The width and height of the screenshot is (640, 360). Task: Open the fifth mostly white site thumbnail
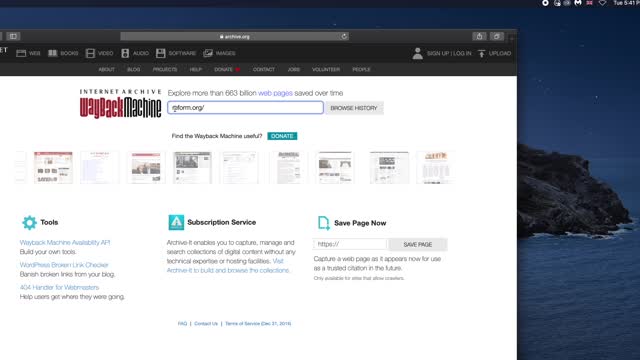click(x=240, y=167)
